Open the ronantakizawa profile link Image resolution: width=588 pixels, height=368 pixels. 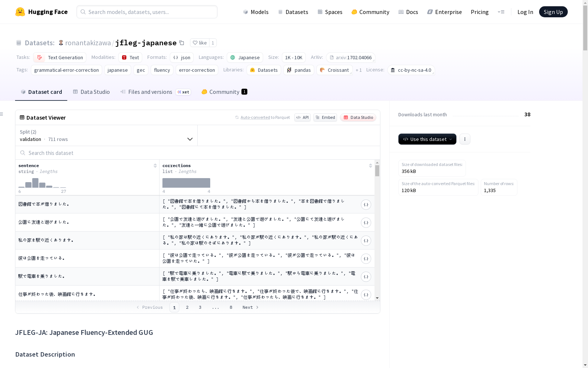pos(88,43)
